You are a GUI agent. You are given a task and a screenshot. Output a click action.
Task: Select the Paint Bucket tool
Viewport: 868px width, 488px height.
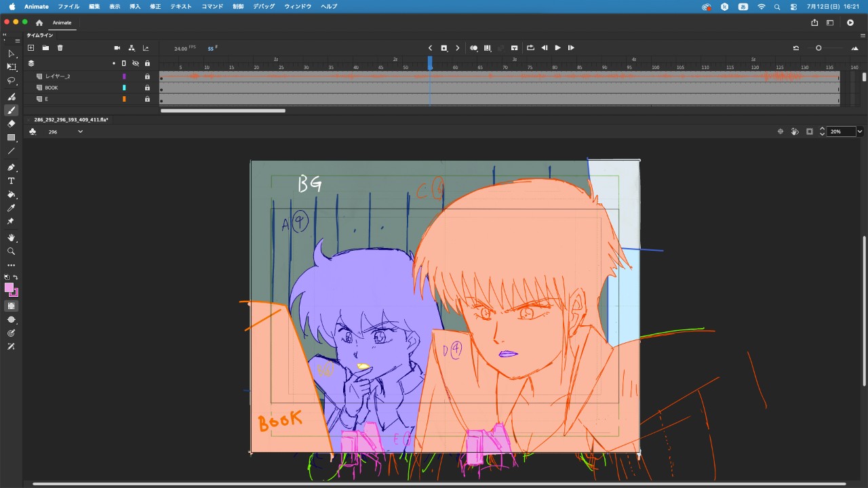[11, 195]
